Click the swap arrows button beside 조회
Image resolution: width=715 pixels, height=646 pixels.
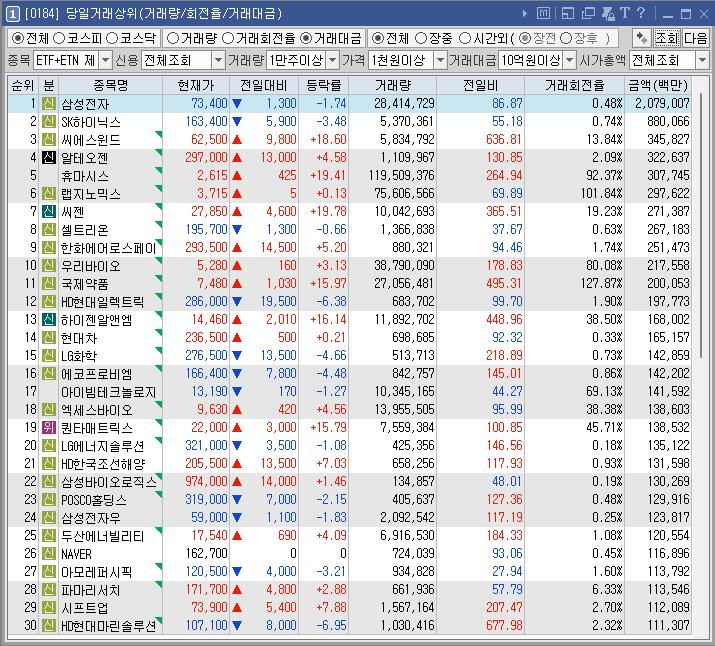642,38
